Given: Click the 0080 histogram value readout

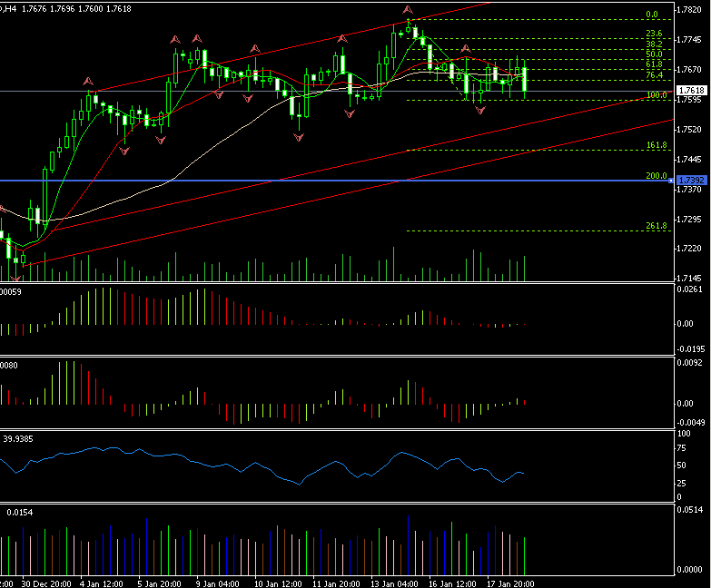Looking at the screenshot, I should (9, 366).
